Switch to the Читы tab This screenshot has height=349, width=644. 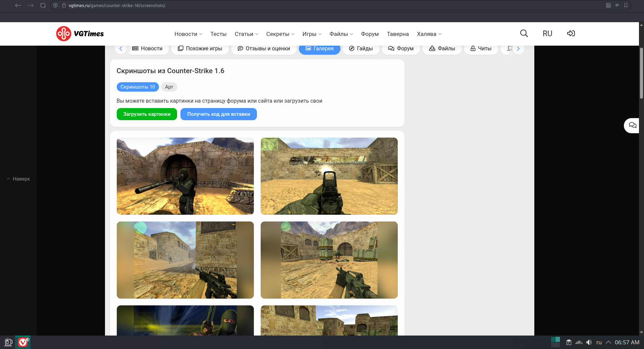click(x=481, y=49)
